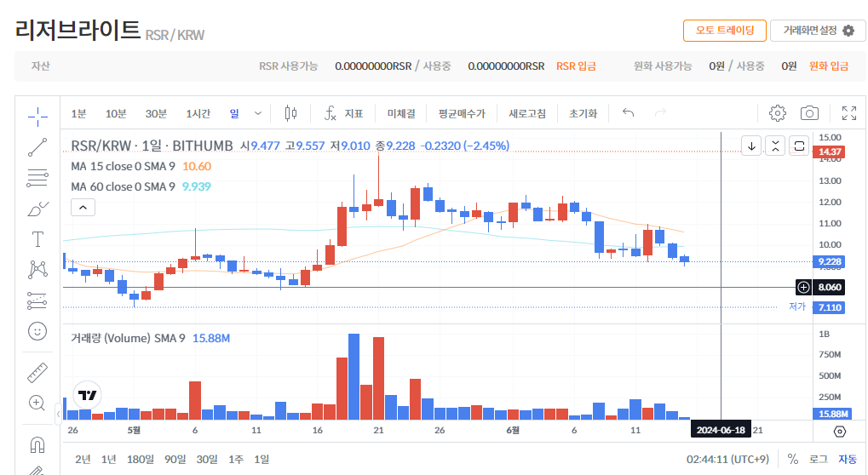Viewport: 868px width, 475px height.
Task: Redo the chart action
Action: 660,113
